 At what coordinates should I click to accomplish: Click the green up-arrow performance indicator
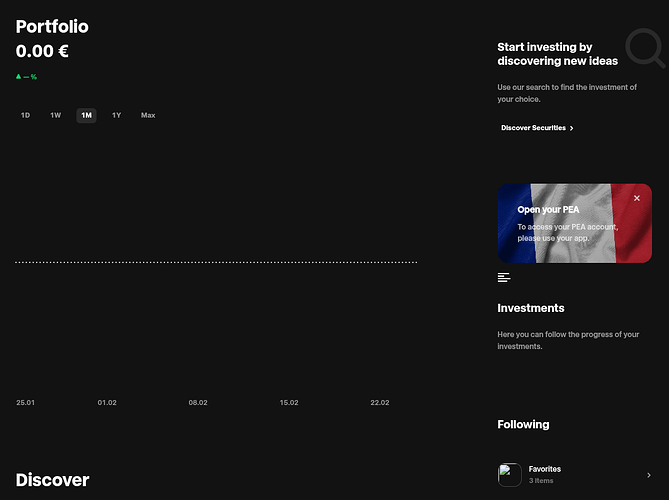pyautogui.click(x=19, y=76)
